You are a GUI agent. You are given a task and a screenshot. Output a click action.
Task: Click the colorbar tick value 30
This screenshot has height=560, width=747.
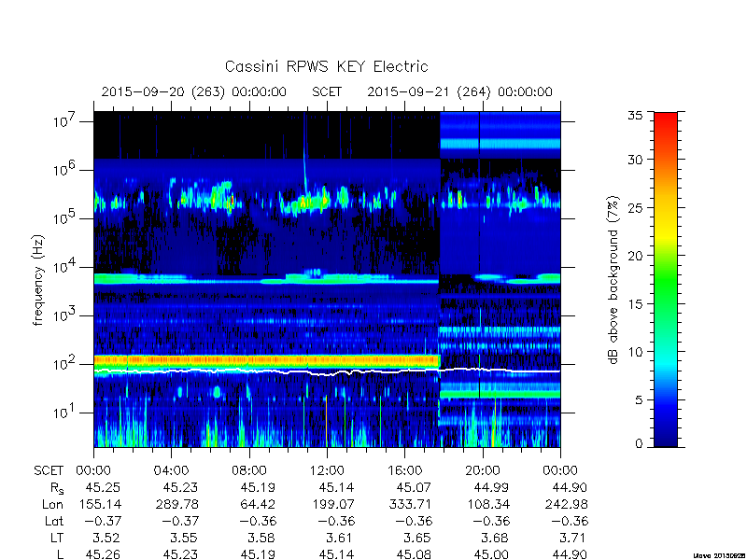[x=636, y=160]
